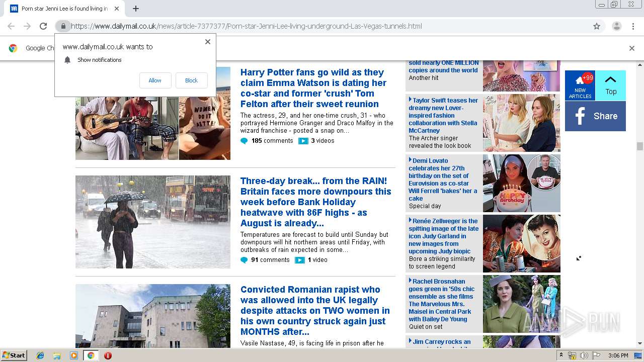This screenshot has width=644, height=362.
Task: Click the padlock site info icon
Action: click(63, 26)
